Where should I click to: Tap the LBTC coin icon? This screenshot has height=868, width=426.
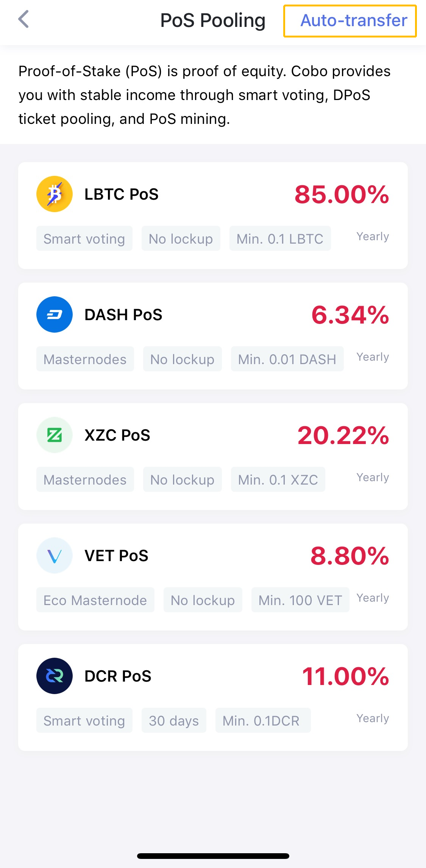point(55,194)
